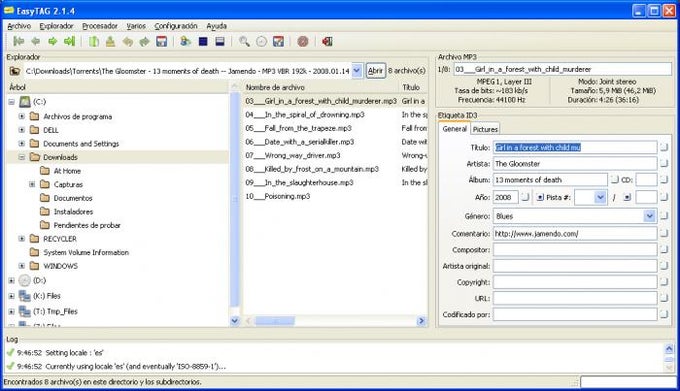Sort by Nombre de archivo column header
This screenshot has width=680, height=391.
(x=321, y=87)
